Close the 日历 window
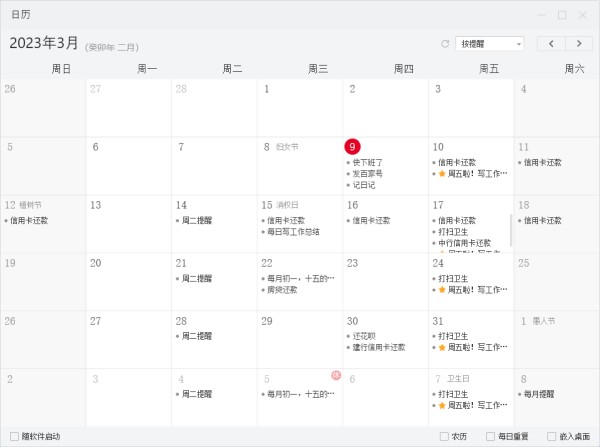 (x=583, y=15)
